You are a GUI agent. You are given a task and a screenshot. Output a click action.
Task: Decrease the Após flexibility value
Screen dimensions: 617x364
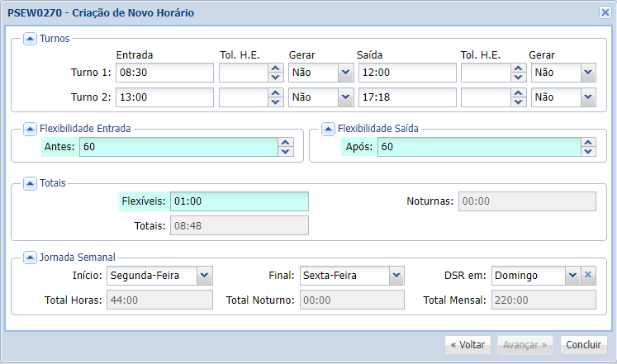(x=587, y=151)
